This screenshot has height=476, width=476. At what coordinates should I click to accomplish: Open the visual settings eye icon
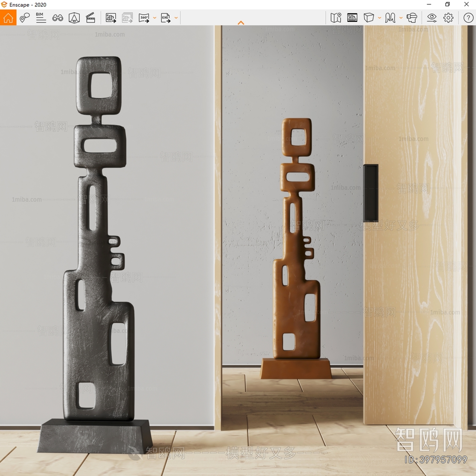click(432, 18)
